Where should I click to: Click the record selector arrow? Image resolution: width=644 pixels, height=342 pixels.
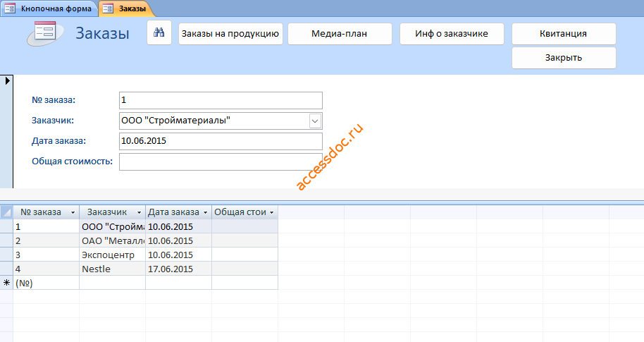pyautogui.click(x=7, y=80)
